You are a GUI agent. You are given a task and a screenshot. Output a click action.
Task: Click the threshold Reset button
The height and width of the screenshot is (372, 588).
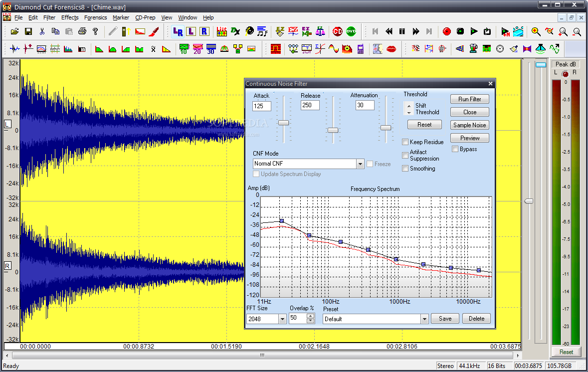(424, 125)
